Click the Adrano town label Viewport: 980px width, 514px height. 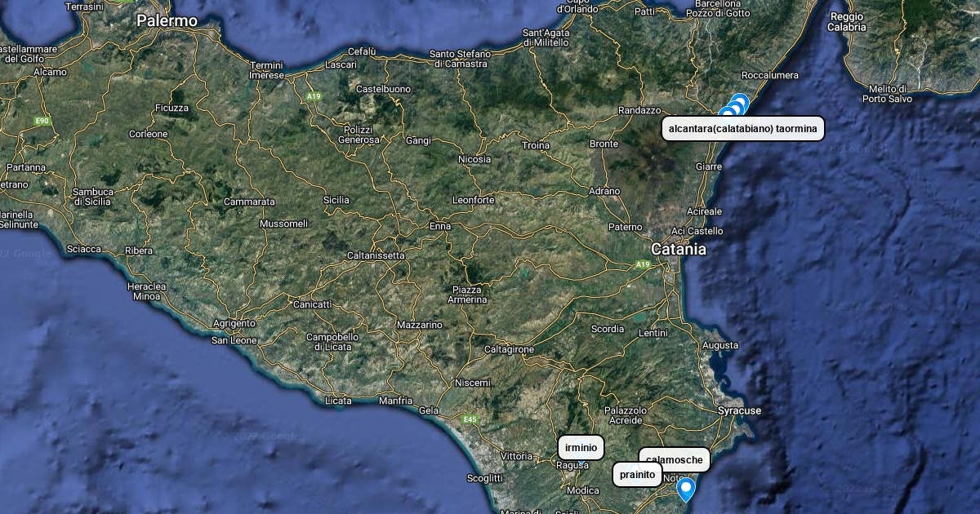pyautogui.click(x=604, y=191)
